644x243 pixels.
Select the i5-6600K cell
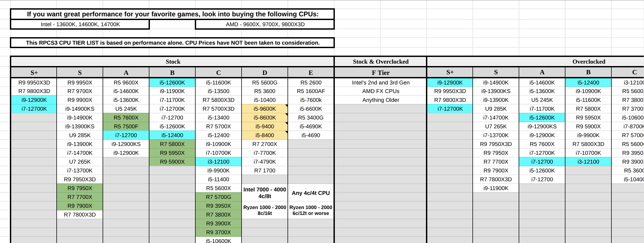click(x=311, y=109)
